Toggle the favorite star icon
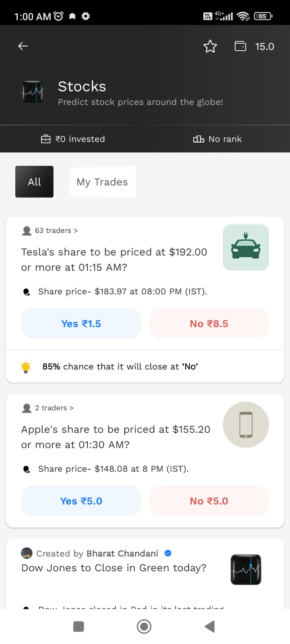The width and height of the screenshot is (290, 644). [x=210, y=46]
